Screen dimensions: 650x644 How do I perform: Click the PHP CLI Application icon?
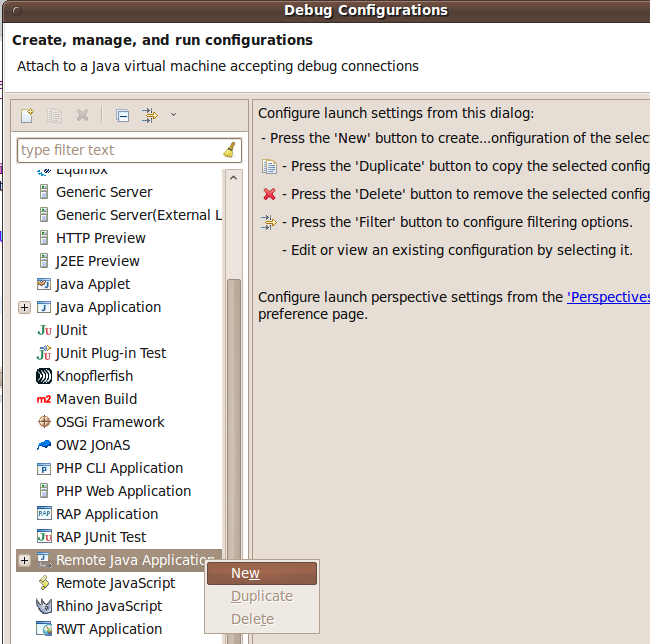[44, 468]
